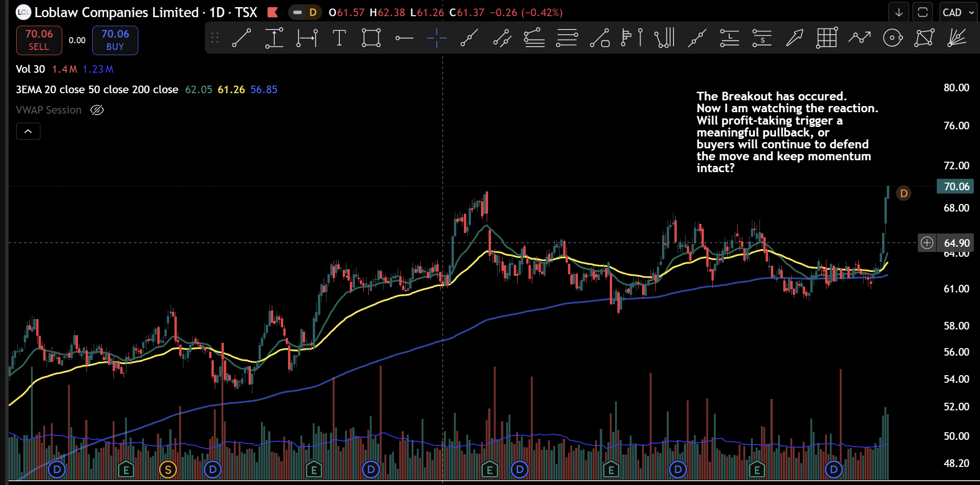Viewport: 980px width, 485px height.
Task: Open the CAD currency dropdown
Action: 959,13
